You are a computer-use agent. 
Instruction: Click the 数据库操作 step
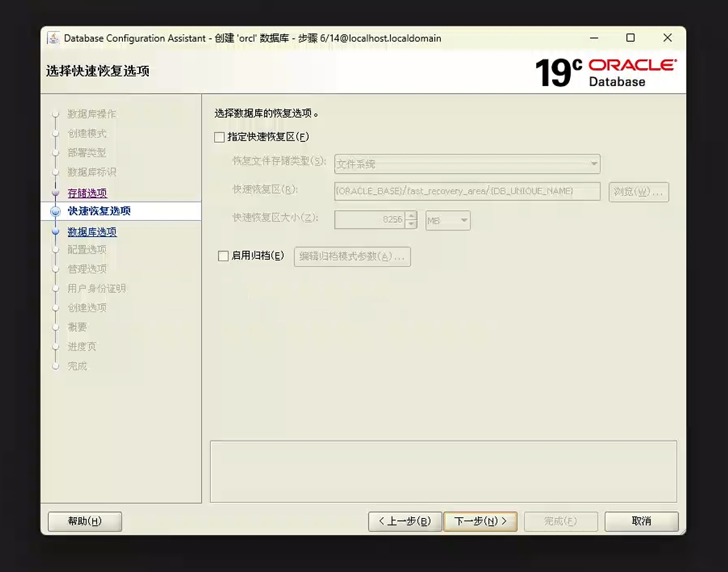pyautogui.click(x=92, y=114)
